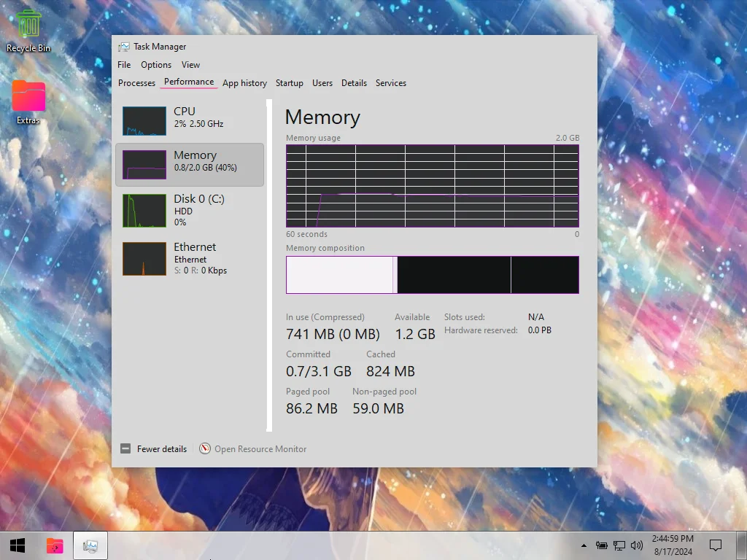Viewport: 747px width, 560px height.
Task: Open the Extras folder on the desktop
Action: [x=28, y=102]
